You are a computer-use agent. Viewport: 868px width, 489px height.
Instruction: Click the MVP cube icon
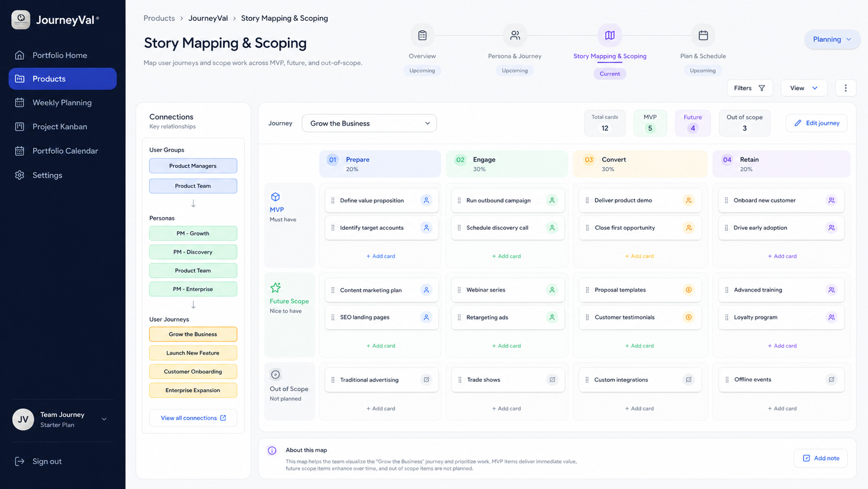(x=275, y=197)
